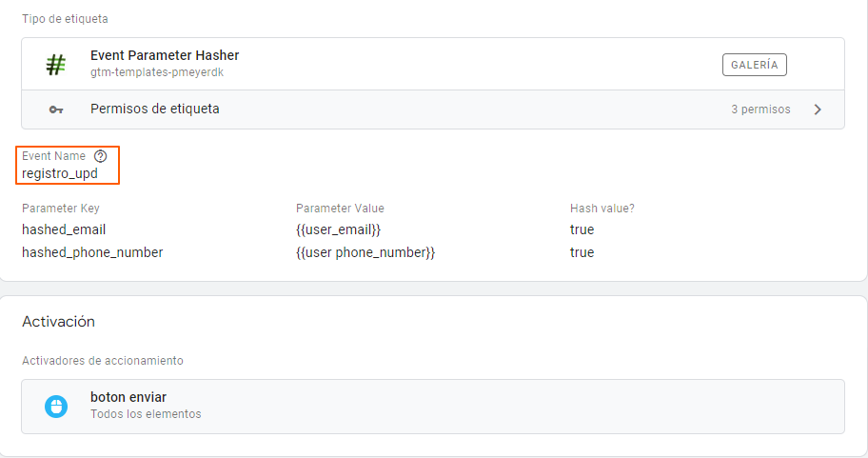Click the hashed_phone_number parameter key

point(92,252)
